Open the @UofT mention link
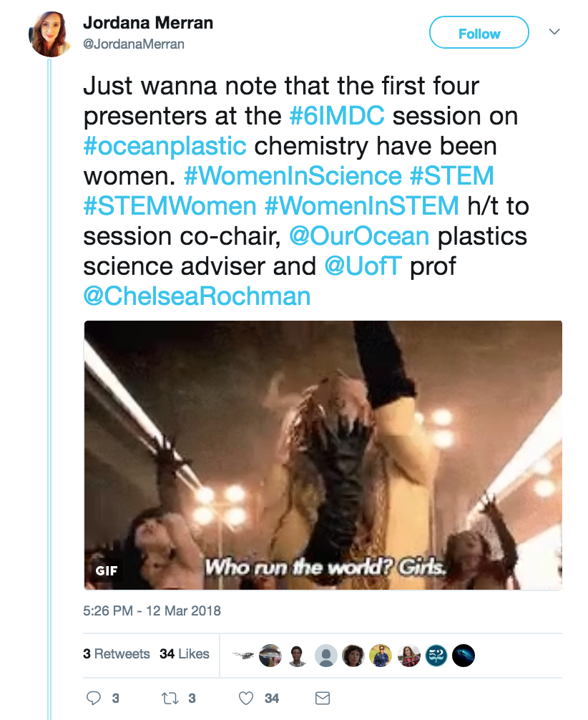 pyautogui.click(x=365, y=266)
